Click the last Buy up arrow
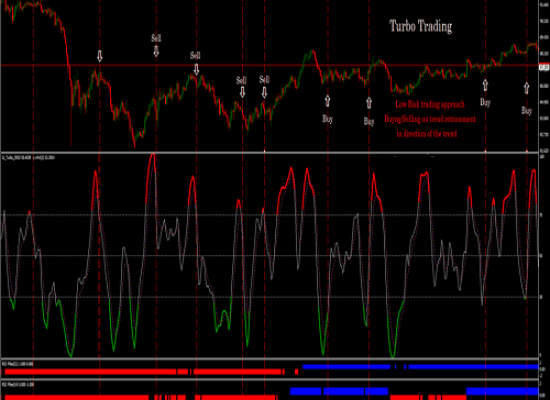This screenshot has height=400, width=550. tap(526, 88)
